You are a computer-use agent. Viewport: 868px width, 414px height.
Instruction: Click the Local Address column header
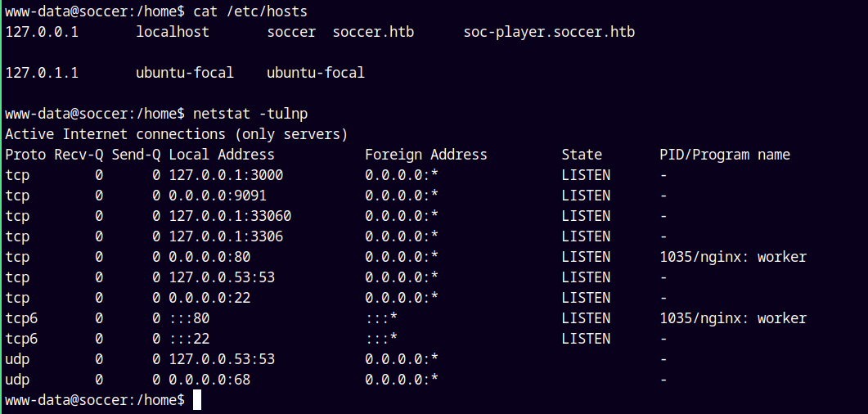pos(222,155)
